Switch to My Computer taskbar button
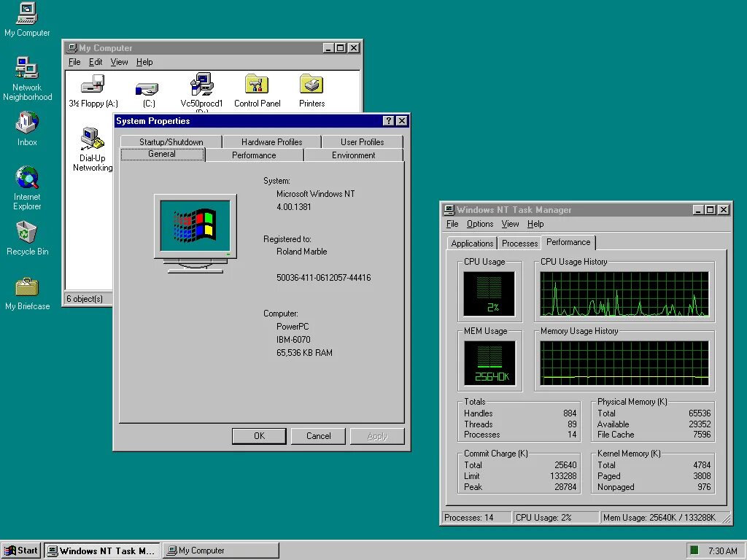Screen dimensions: 747x560 [220, 551]
